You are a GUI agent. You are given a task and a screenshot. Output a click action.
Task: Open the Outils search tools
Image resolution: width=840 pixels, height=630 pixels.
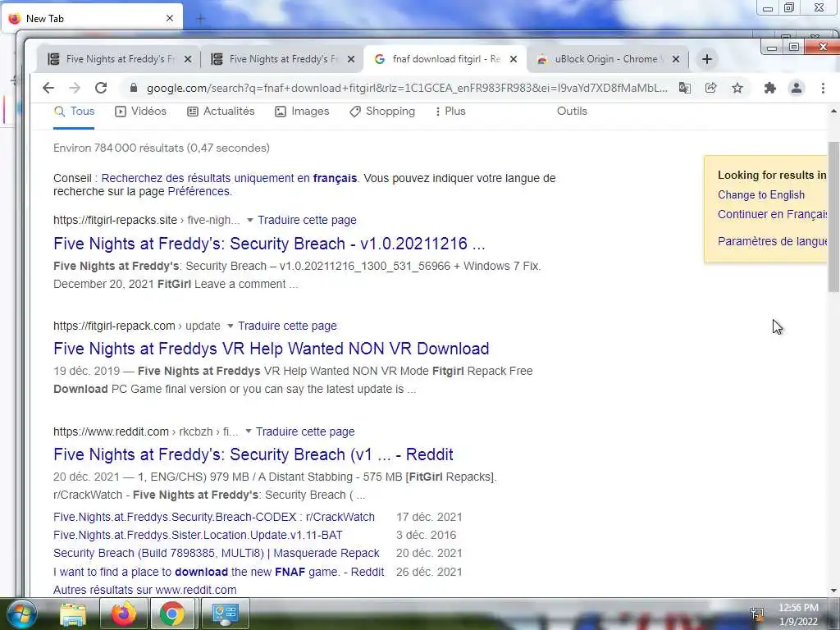[572, 112]
